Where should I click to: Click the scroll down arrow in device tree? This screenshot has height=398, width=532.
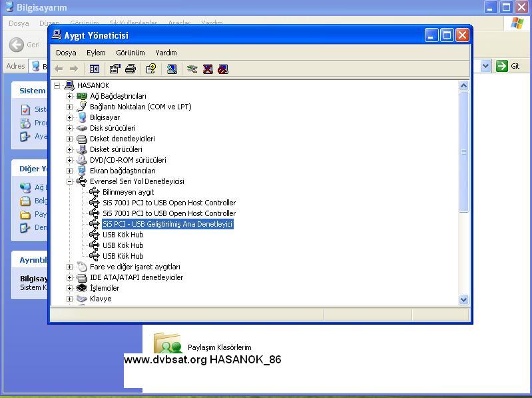[x=463, y=299]
